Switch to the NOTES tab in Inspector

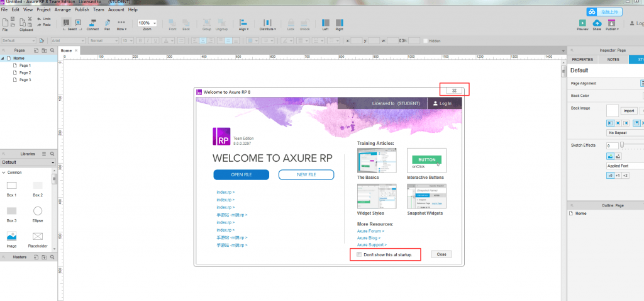coord(613,60)
